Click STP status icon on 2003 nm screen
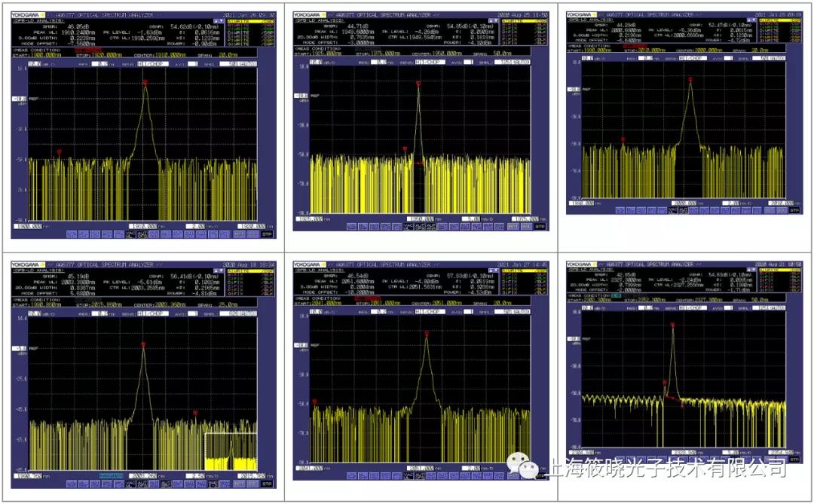Viewport: 814px width, 504px height. (267, 484)
